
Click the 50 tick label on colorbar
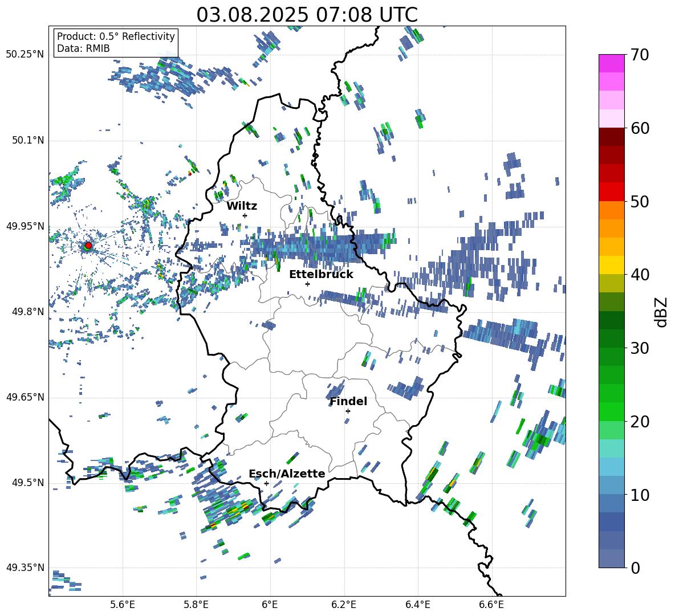tap(640, 201)
